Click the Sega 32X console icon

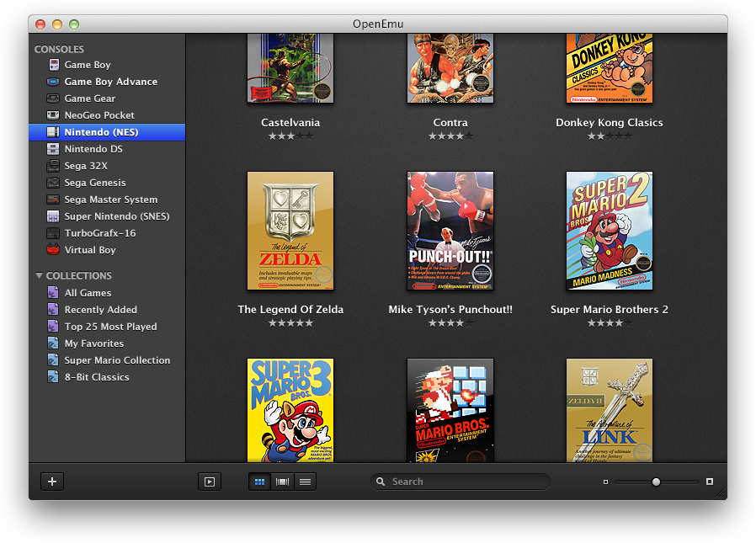tap(53, 166)
